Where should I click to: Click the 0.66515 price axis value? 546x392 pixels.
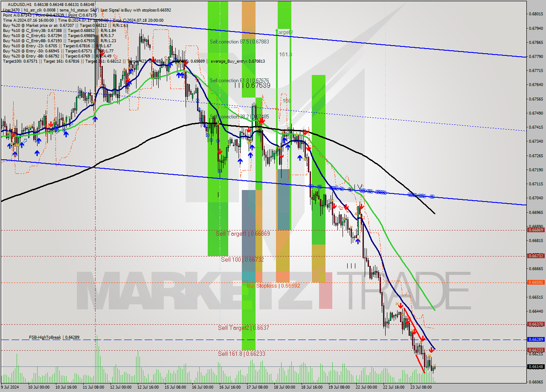pyautogui.click(x=536, y=297)
